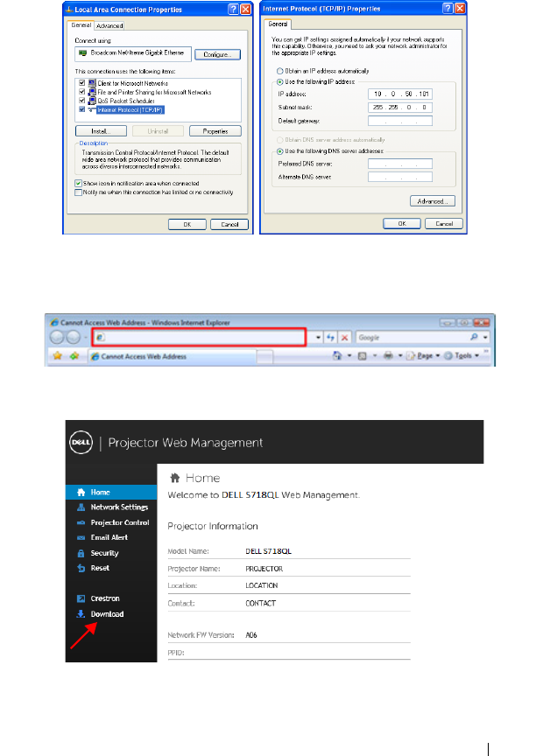The image size is (536, 756).
Task: Click the Internet Explorer Forward button
Action: tap(73, 337)
